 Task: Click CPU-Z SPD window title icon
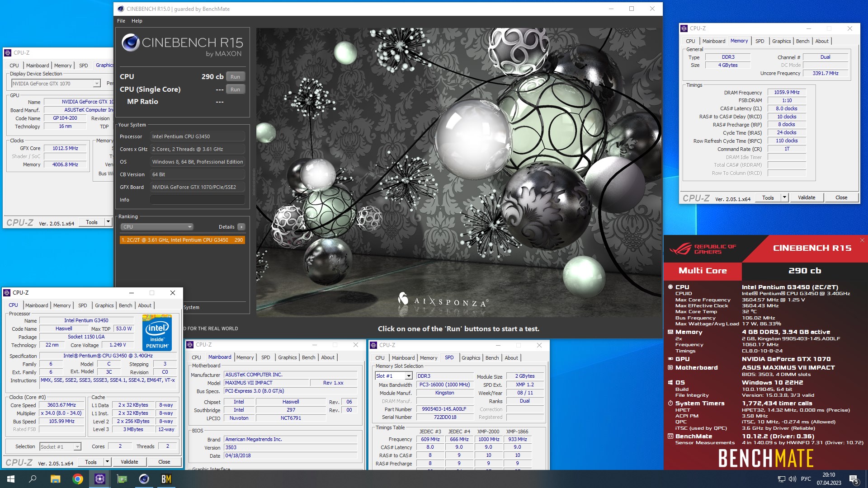click(x=373, y=345)
